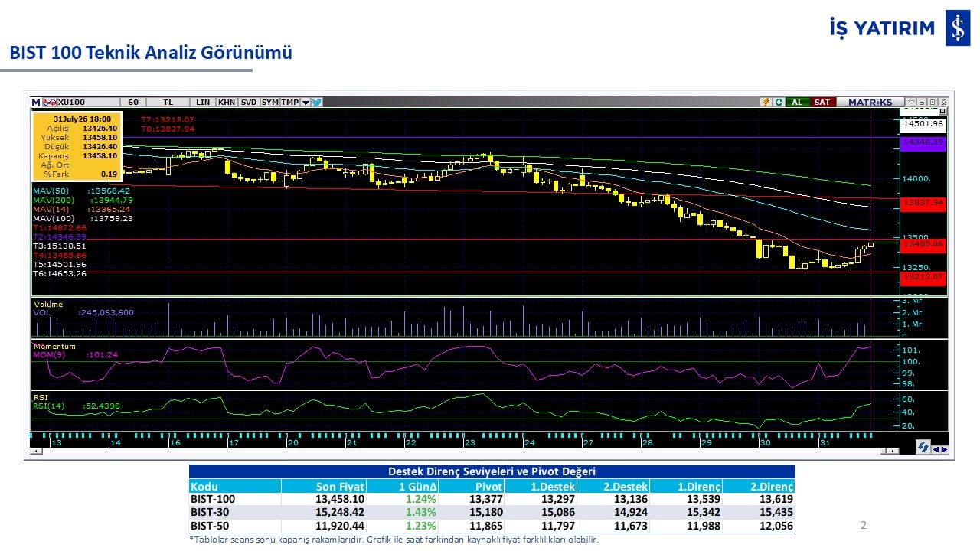Image resolution: width=980 pixels, height=551 pixels.
Task: Click the Pivot column header
Action: pyautogui.click(x=488, y=487)
